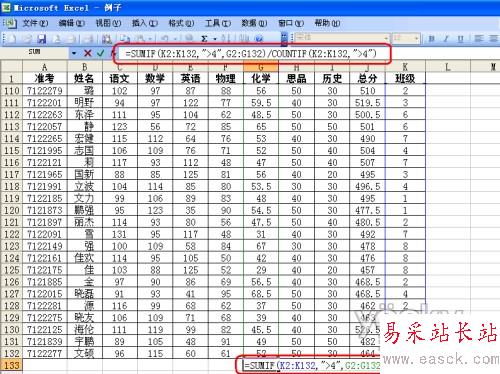Click the Copy icon in toolbar
The width and height of the screenshot is (500, 374).
coord(125,39)
